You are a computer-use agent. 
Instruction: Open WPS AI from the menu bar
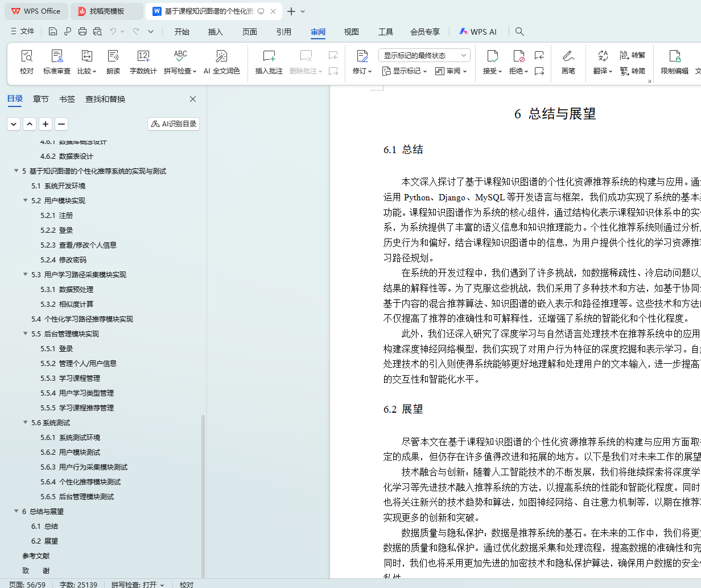tap(478, 32)
